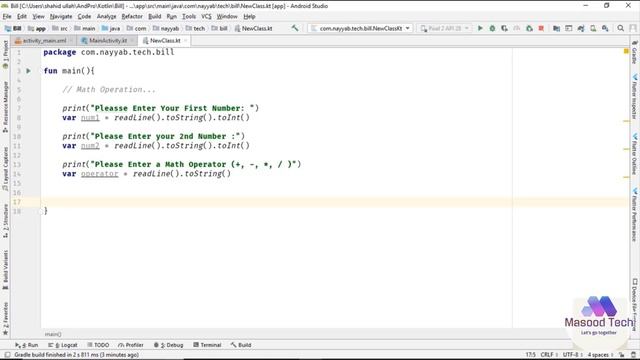Click the Apply Changes icon in the toolbar

529,28
